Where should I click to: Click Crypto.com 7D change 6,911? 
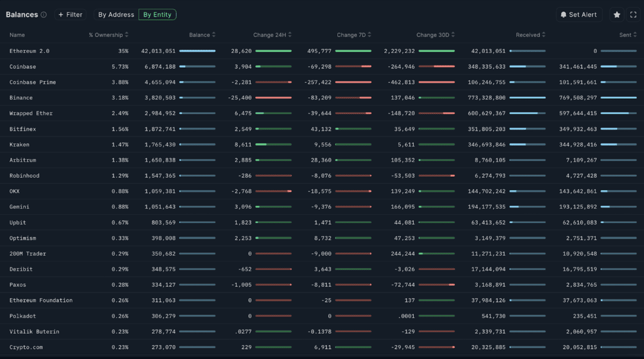[x=323, y=347]
